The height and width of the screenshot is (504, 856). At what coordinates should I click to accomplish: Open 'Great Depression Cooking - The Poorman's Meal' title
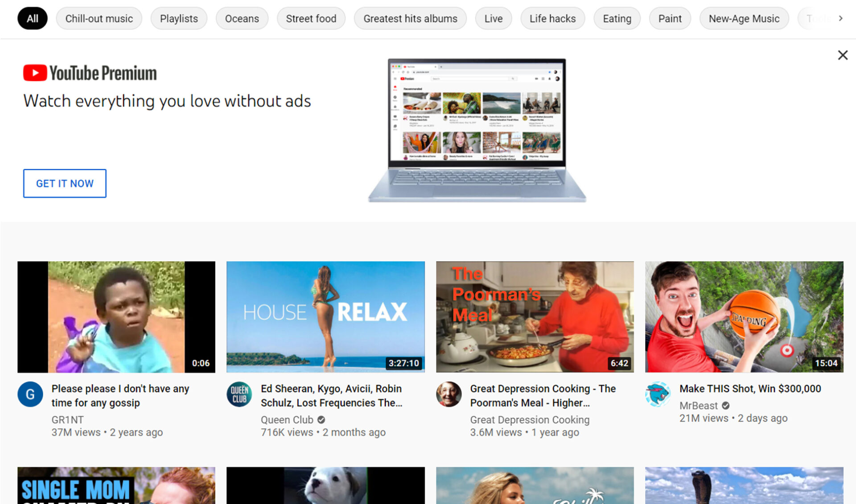(543, 396)
